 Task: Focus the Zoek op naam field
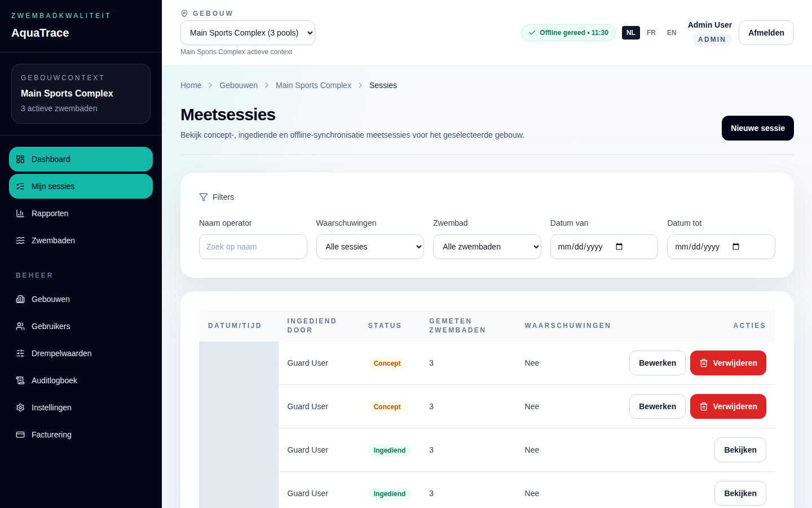pos(253,247)
